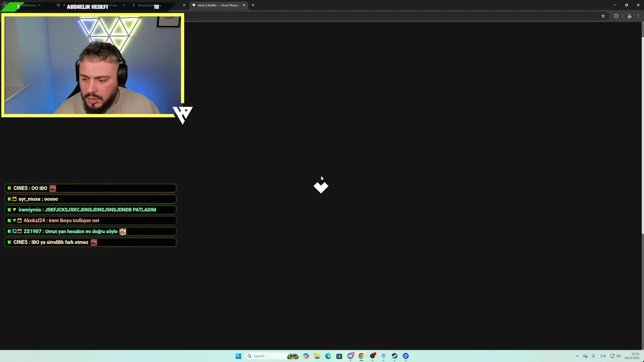This screenshot has height=362, width=644.
Task: Click CINE5's 'simdilik fark etmez' message
Action: pyautogui.click(x=91, y=242)
